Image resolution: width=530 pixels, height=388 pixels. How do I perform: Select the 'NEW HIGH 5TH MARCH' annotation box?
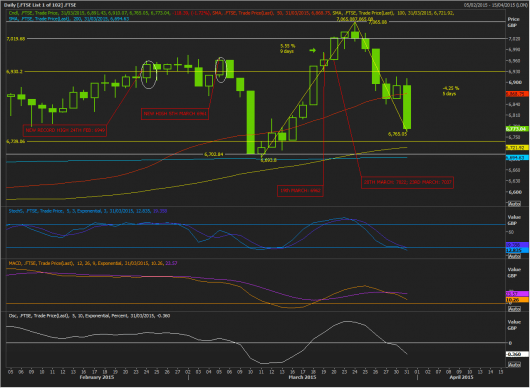coord(175,114)
